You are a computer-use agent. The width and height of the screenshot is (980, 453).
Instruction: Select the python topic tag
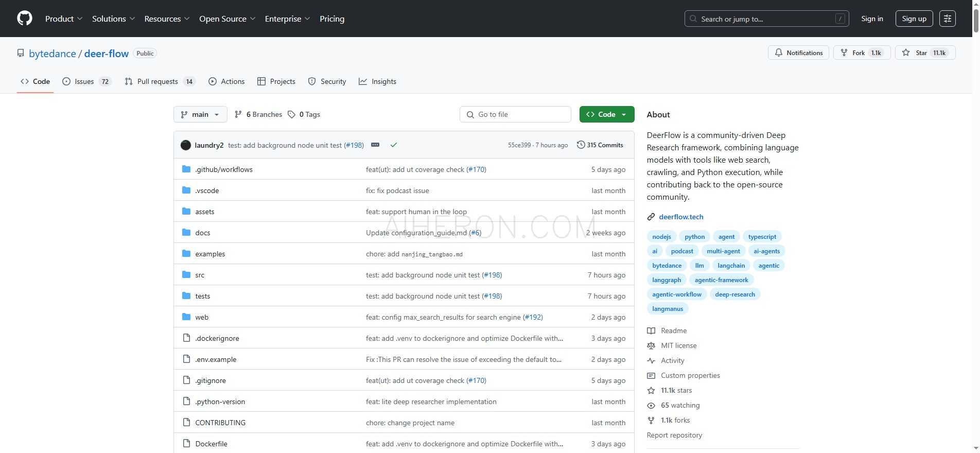[x=695, y=237]
